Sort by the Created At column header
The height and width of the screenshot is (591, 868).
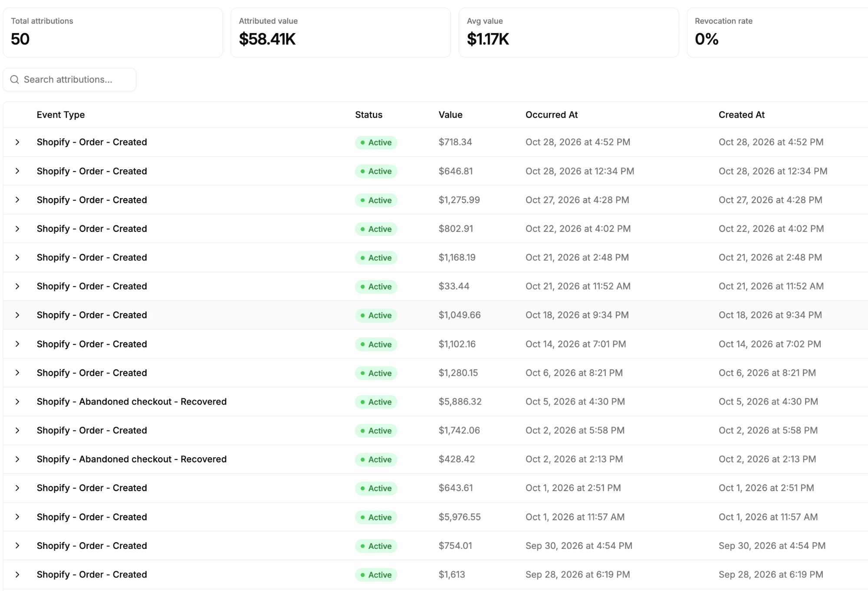pyautogui.click(x=742, y=115)
